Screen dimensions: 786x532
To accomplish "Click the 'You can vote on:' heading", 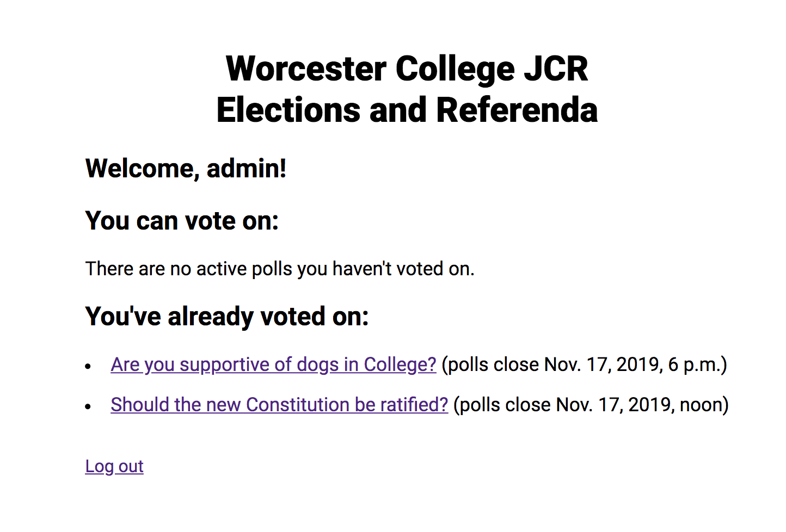I will (182, 221).
